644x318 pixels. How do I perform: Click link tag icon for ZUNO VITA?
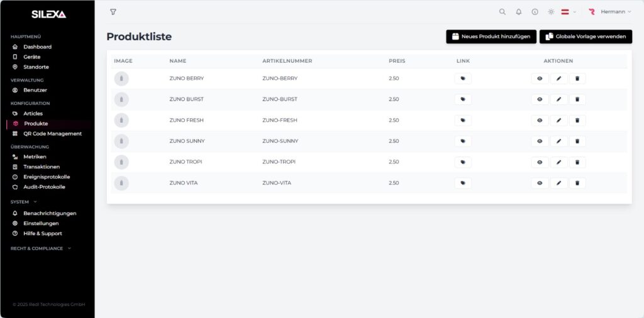(x=463, y=183)
